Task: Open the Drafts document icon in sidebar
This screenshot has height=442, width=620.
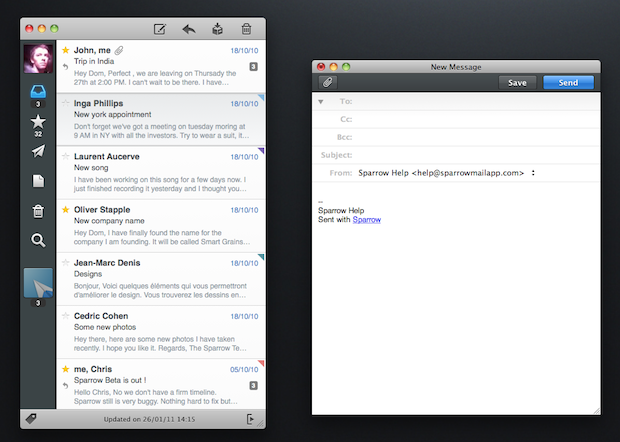Action: coord(38,181)
